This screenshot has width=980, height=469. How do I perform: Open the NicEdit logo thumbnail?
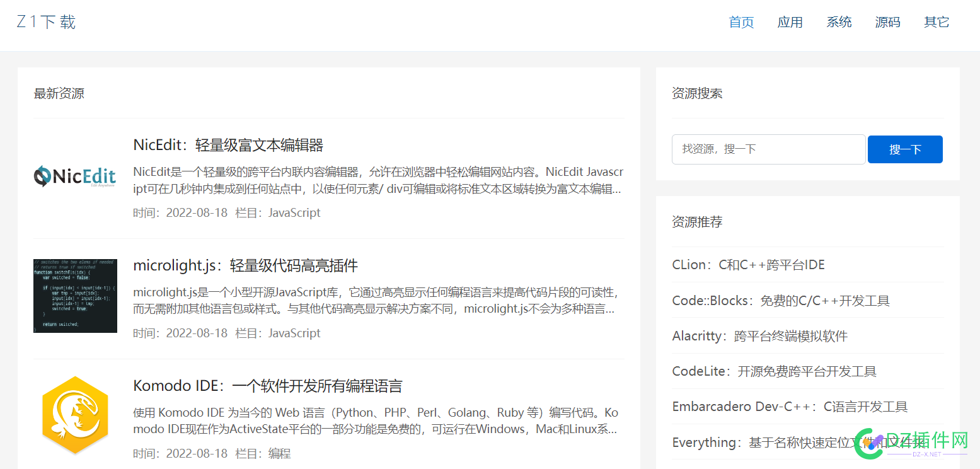pos(75,176)
